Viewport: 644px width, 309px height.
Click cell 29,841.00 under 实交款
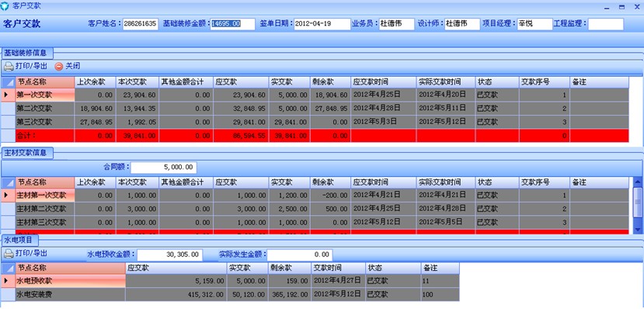coord(290,123)
